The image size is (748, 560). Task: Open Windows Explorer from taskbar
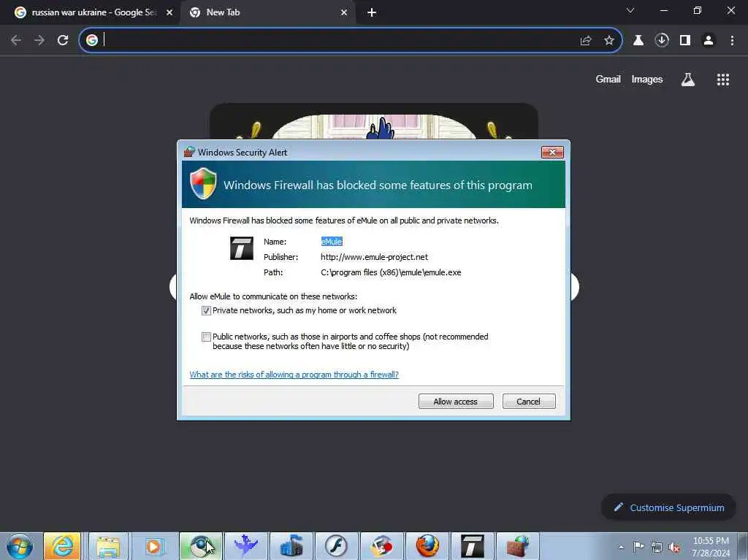click(x=108, y=545)
